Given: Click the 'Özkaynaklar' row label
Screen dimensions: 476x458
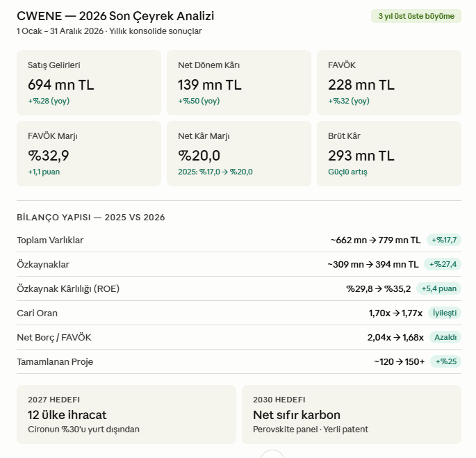Looking at the screenshot, I should tap(43, 265).
